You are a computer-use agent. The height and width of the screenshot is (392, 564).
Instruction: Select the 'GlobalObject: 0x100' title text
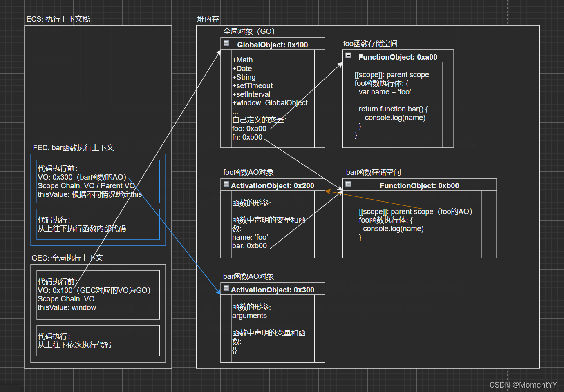point(273,45)
